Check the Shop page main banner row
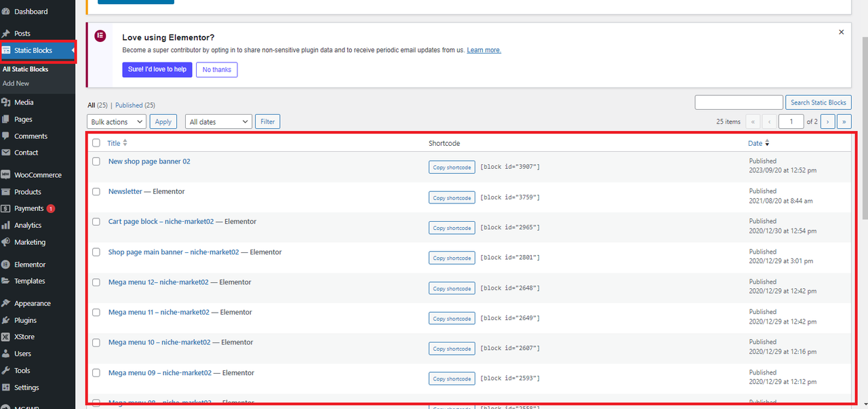 (96, 252)
